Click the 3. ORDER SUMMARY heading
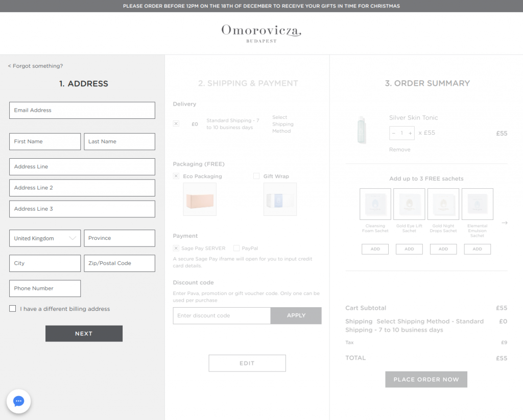Screen dimensions: 523x420 pos(427,83)
